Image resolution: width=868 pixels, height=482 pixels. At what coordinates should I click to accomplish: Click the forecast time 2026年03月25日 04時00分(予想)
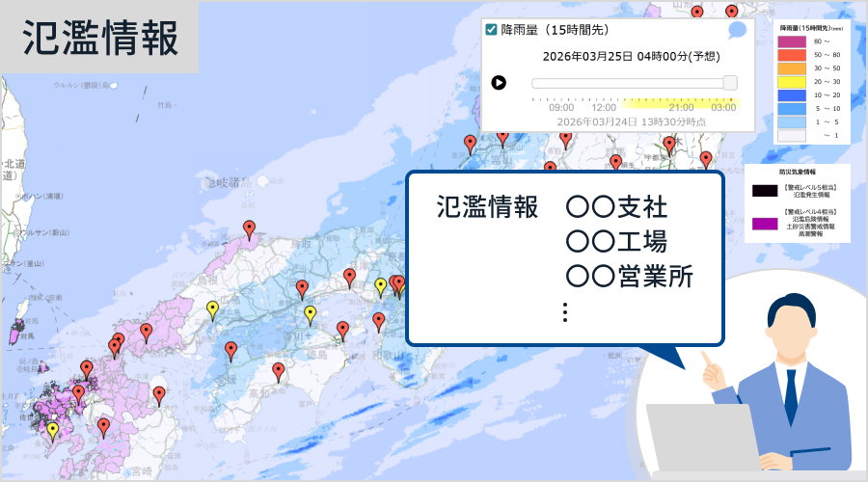click(631, 57)
